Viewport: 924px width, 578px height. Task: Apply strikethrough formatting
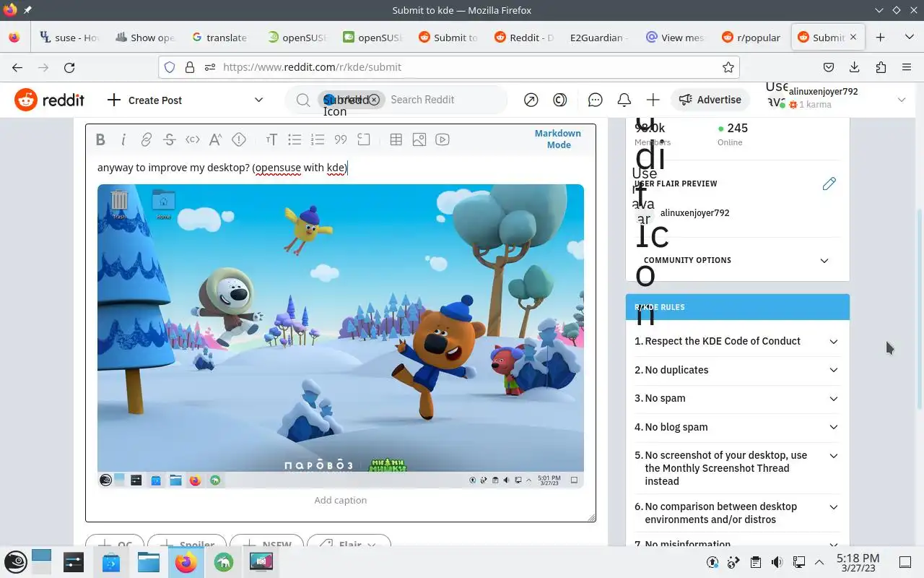(x=170, y=139)
